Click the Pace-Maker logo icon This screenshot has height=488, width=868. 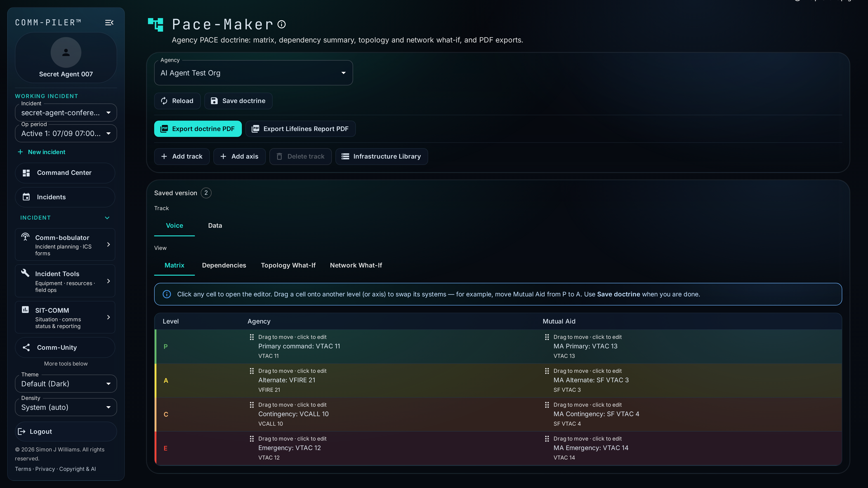(156, 25)
